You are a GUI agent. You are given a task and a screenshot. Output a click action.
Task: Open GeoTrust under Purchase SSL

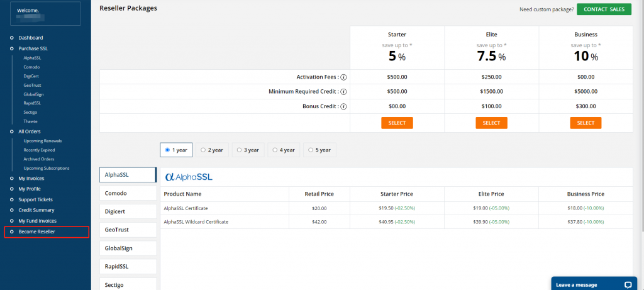33,85
